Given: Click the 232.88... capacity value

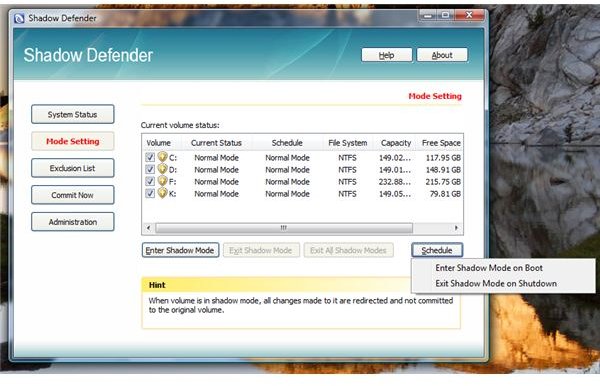Looking at the screenshot, I should point(395,182).
